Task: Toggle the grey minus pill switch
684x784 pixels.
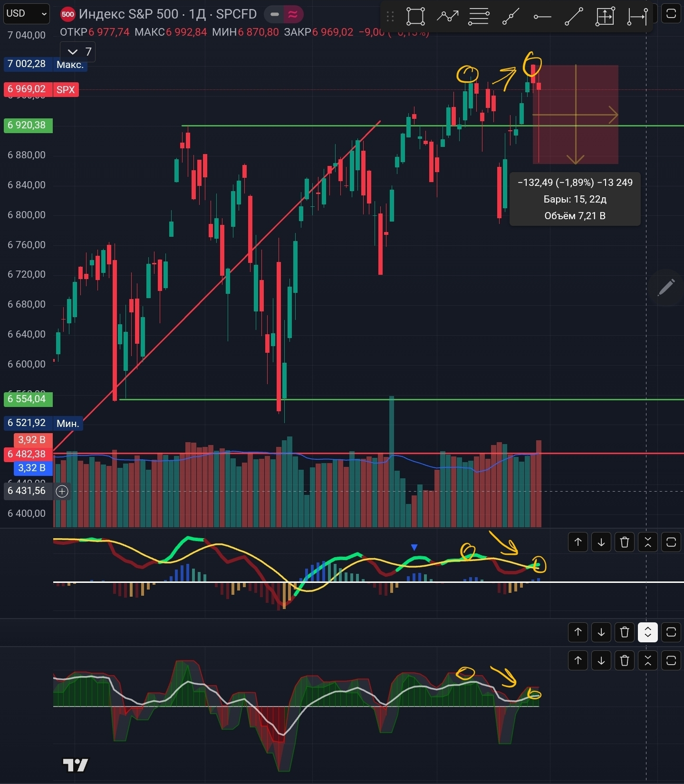Action: coord(274,14)
